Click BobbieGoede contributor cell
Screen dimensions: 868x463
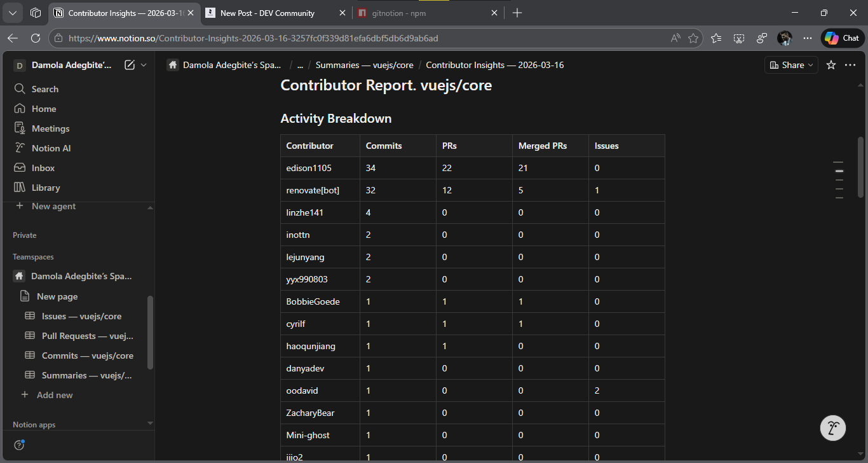pos(320,301)
